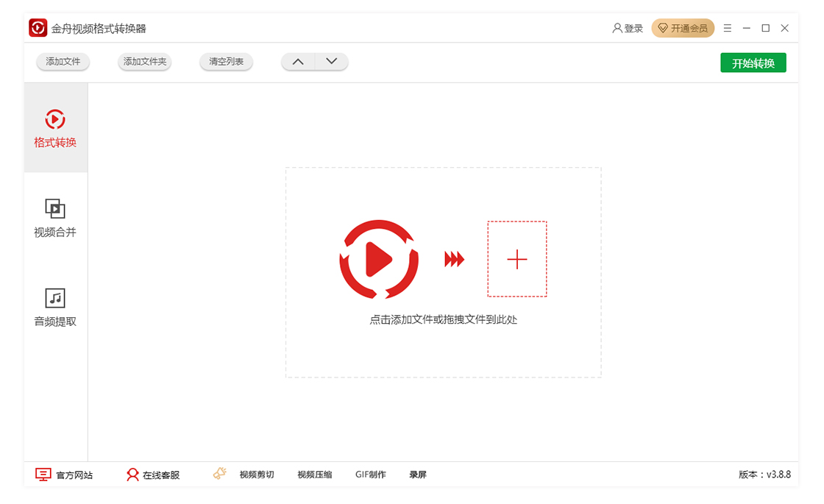
Task: Open the 录屏 screen recording link
Action: point(418,475)
